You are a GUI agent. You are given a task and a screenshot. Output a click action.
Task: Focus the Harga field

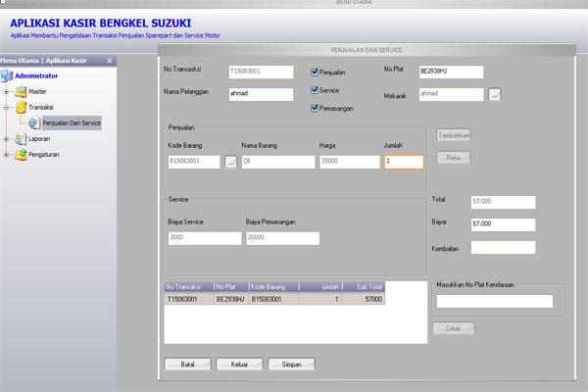(350, 162)
